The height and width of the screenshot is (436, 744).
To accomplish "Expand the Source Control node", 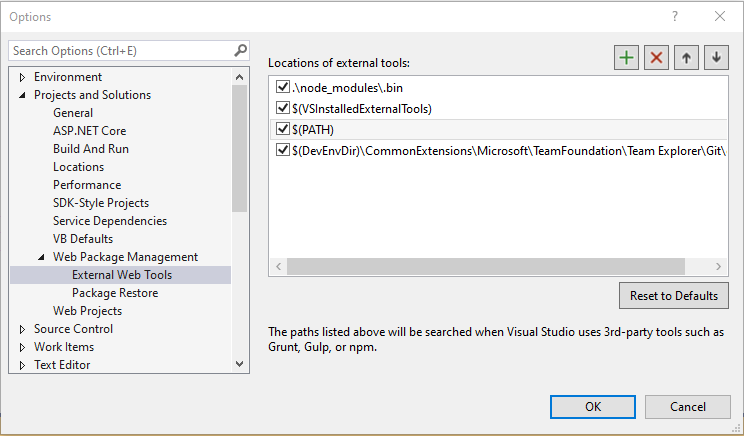I will (x=22, y=329).
